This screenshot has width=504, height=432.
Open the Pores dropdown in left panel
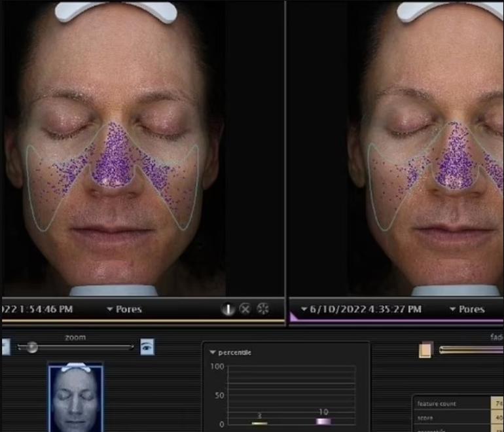pos(124,309)
